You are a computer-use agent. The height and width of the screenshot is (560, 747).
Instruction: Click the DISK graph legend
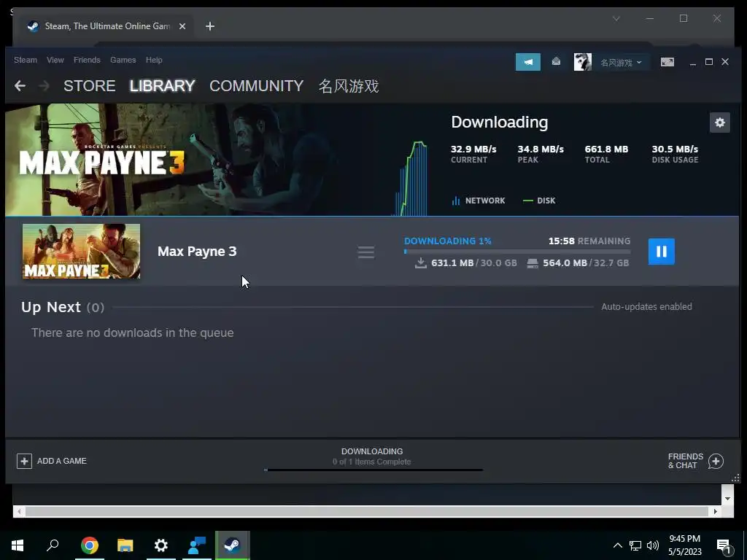tap(539, 201)
